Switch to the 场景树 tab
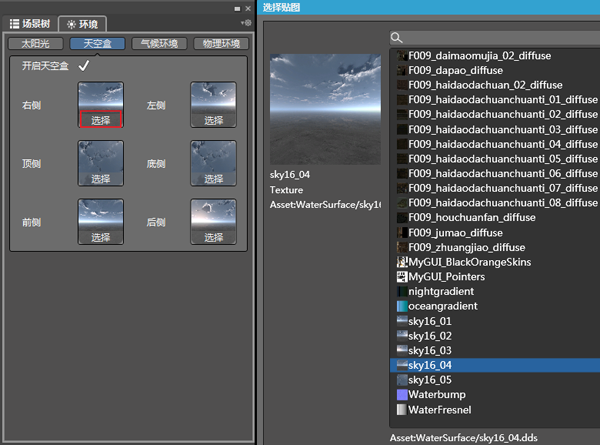The height and width of the screenshot is (445, 600). click(x=28, y=23)
